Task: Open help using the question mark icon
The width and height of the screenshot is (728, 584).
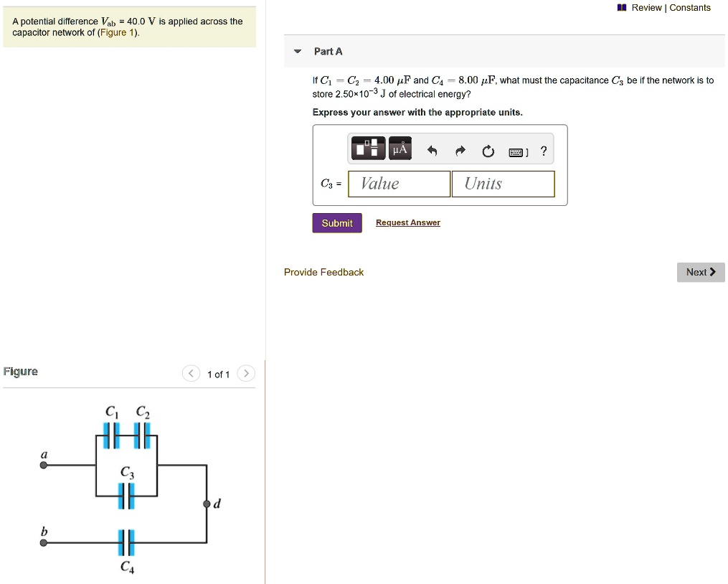Action: click(543, 149)
